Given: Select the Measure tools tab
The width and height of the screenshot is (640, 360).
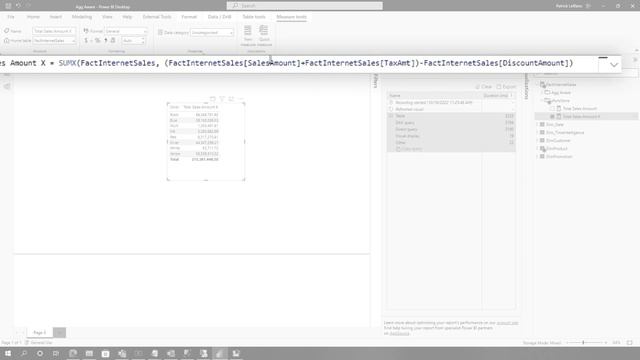Looking at the screenshot, I should tap(291, 17).
